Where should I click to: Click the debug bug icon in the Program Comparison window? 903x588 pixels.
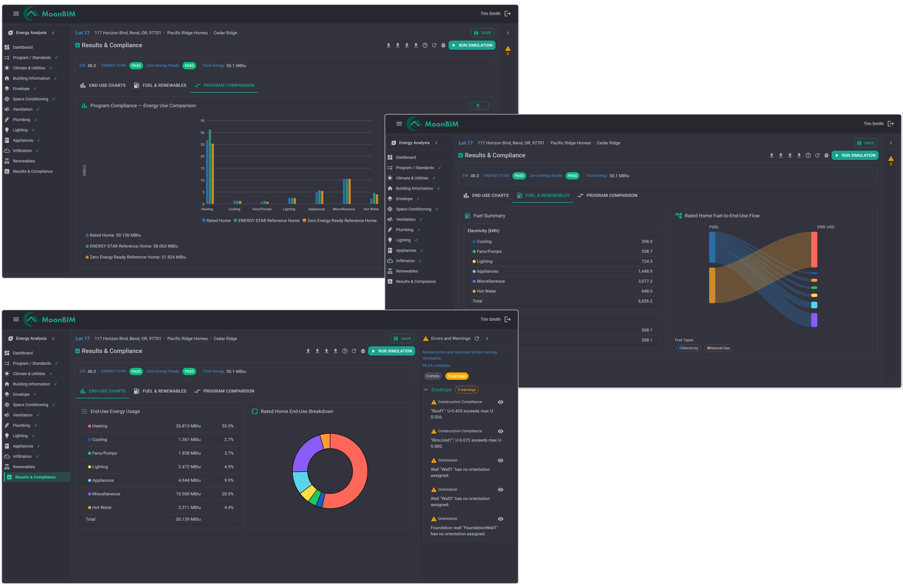pyautogui.click(x=443, y=45)
